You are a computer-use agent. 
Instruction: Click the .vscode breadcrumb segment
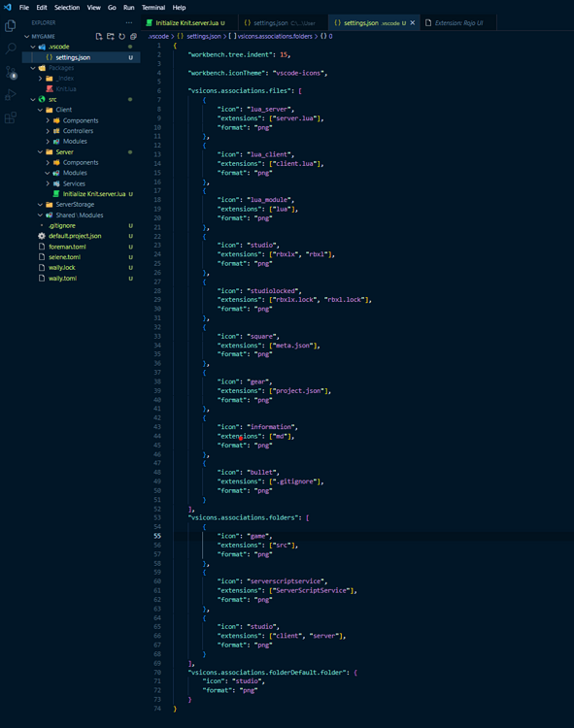158,36
